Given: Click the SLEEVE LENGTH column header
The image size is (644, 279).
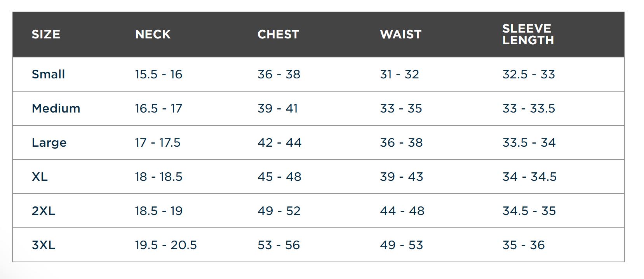Looking at the screenshot, I should (x=528, y=34).
